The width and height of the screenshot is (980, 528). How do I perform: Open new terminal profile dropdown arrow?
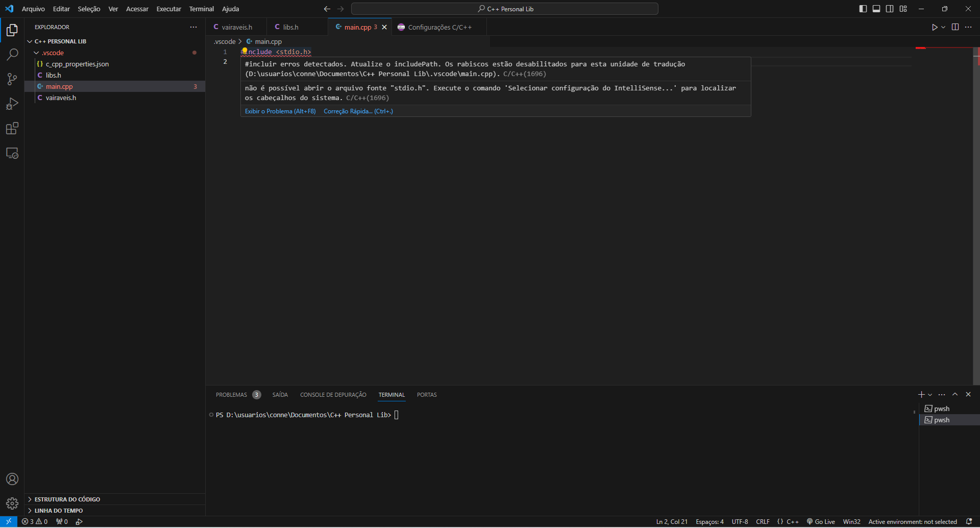pos(930,394)
